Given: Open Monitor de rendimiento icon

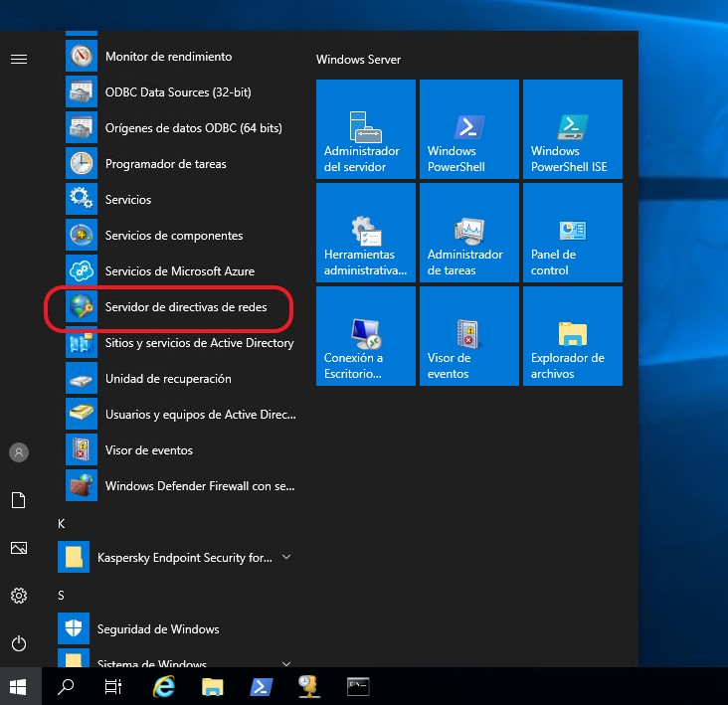Looking at the screenshot, I should pos(82,56).
